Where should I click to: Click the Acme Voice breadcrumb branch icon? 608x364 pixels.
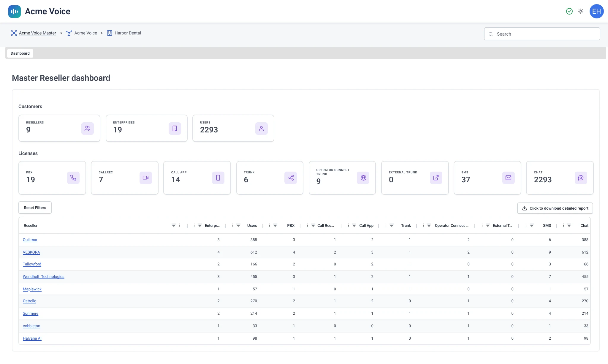point(69,33)
